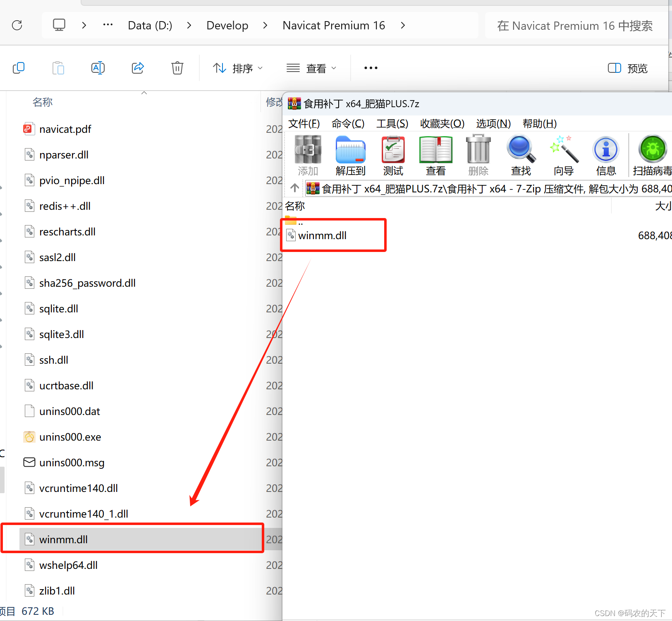Expand chevron after Navicat Premium 16
The width and height of the screenshot is (672, 621).
coord(403,25)
